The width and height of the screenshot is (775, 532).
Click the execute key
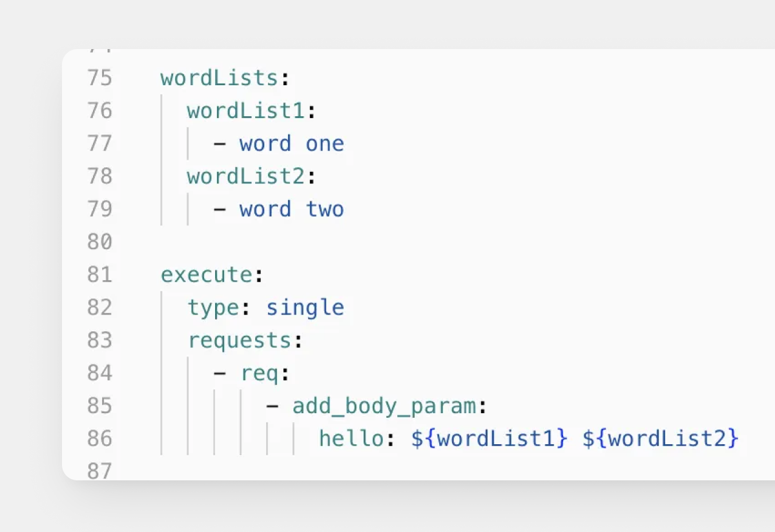(x=206, y=276)
